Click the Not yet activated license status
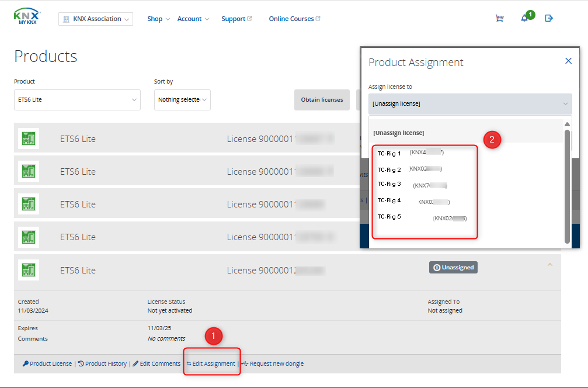This screenshot has width=588, height=388. tap(170, 311)
